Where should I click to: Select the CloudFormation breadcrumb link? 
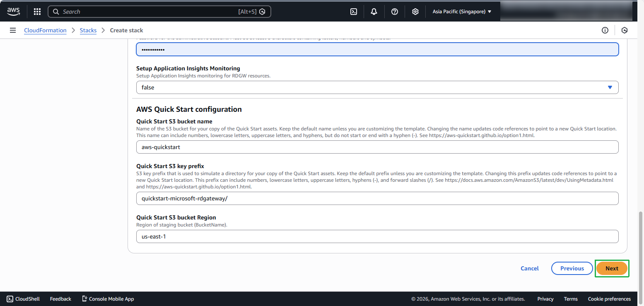[x=45, y=30]
